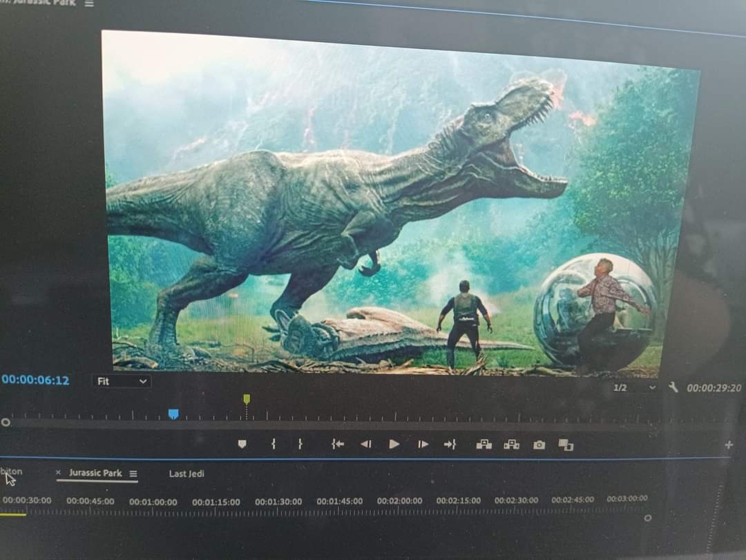Step forward one frame
Screen dimensions: 746x560
pos(423,445)
